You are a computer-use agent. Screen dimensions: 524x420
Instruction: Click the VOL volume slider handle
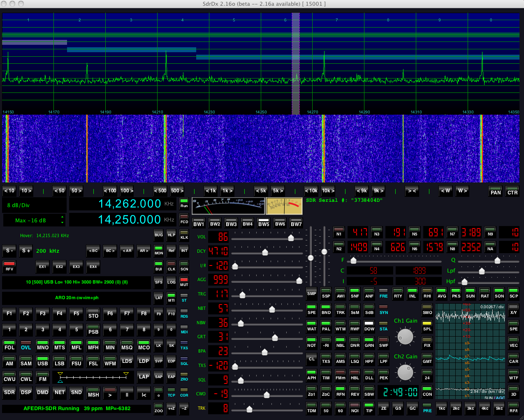[x=291, y=238]
